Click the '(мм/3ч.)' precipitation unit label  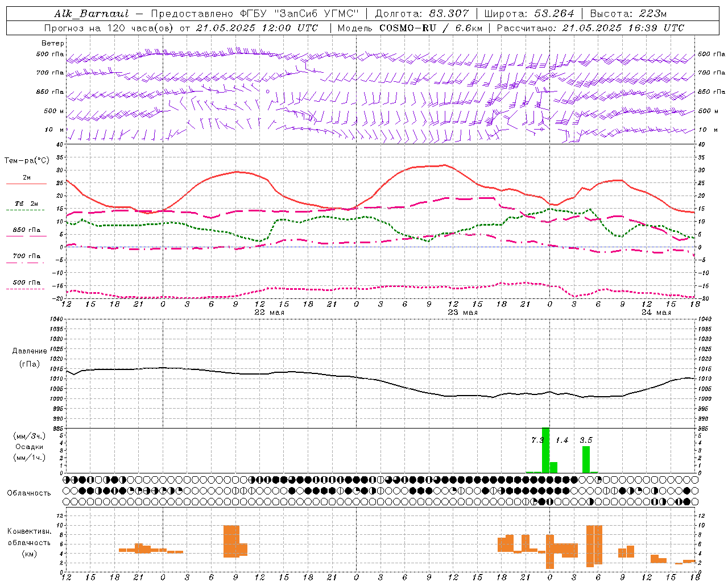29,436
